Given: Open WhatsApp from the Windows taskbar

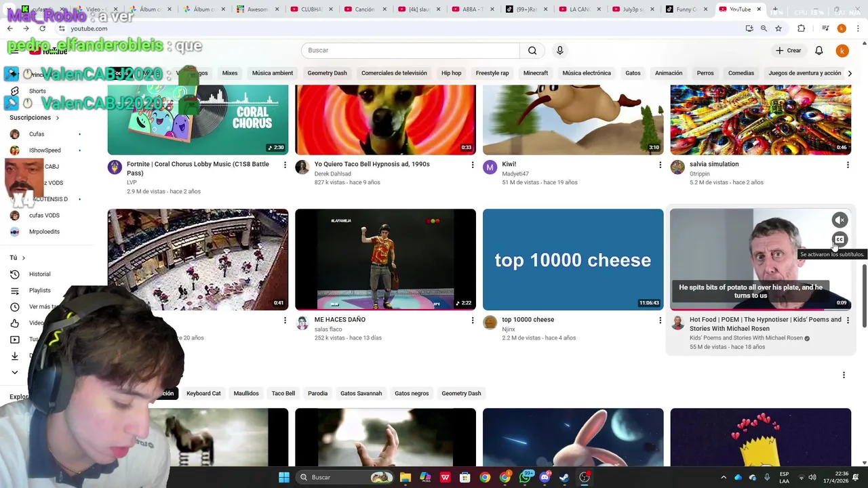Looking at the screenshot, I should point(525,477).
